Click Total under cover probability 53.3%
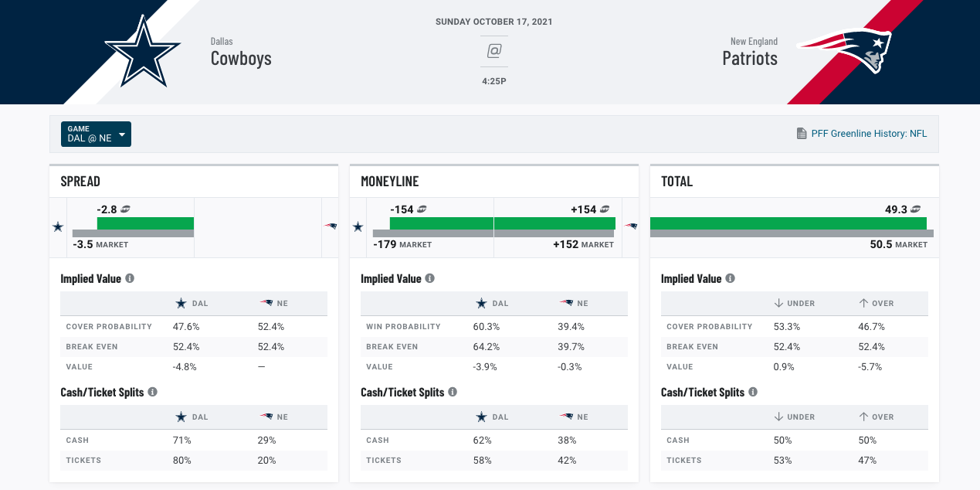Image resolution: width=980 pixels, height=490 pixels. pos(788,326)
